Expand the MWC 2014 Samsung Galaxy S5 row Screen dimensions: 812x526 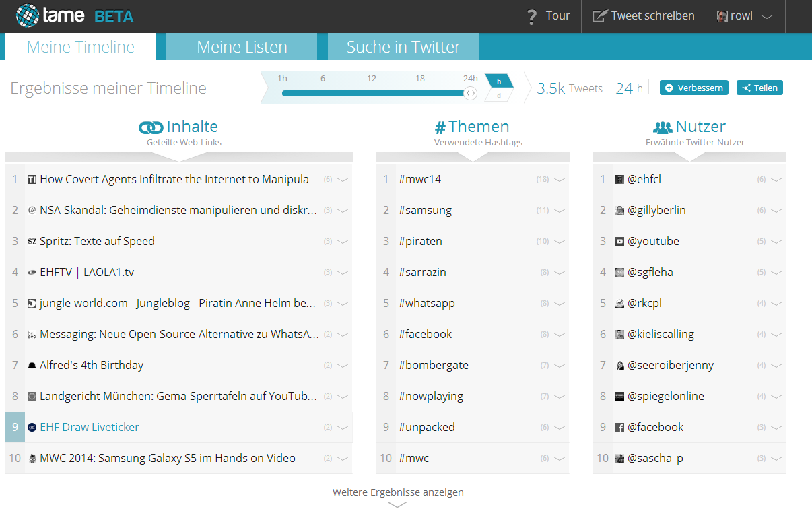343,459
